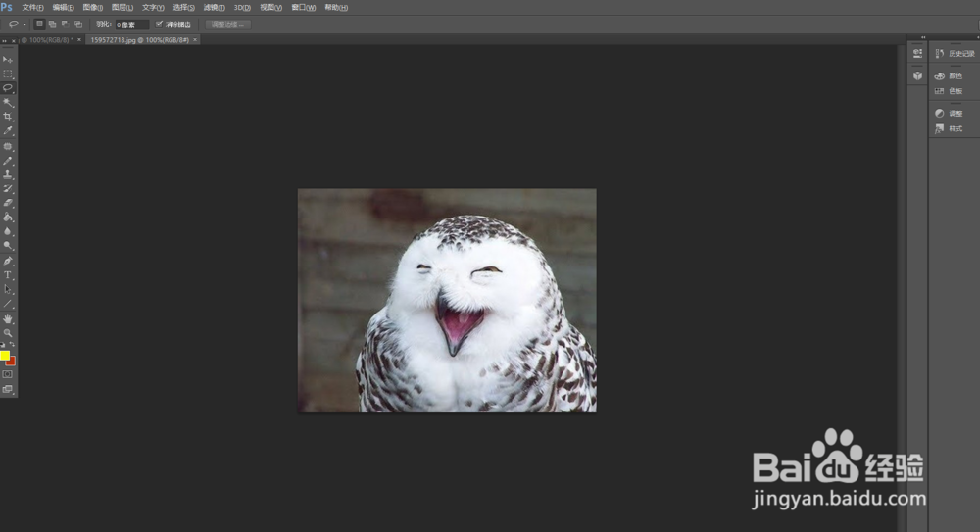Select the History Brush tool
The image size is (980, 532).
8,189
